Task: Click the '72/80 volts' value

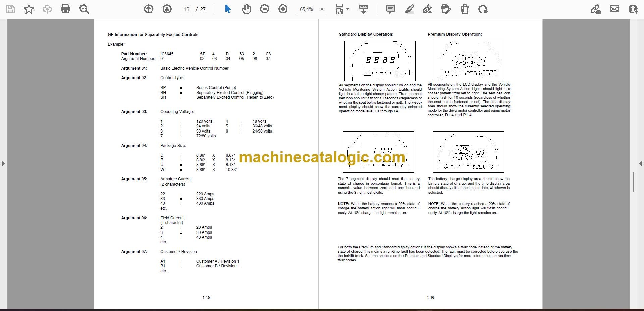Action: click(x=206, y=136)
